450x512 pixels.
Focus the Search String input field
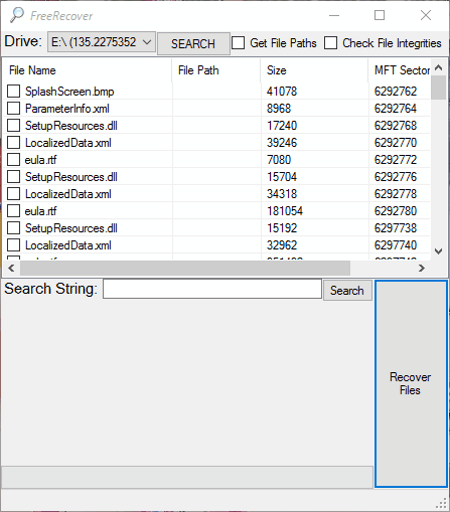tap(212, 289)
